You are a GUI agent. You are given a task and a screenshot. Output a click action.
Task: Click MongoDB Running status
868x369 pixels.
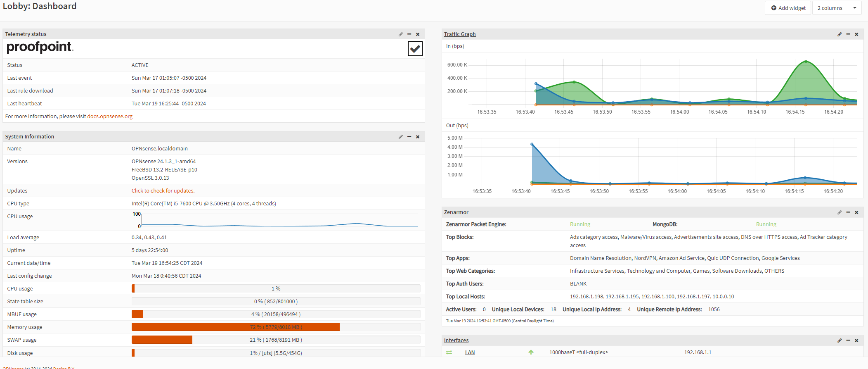766,224
